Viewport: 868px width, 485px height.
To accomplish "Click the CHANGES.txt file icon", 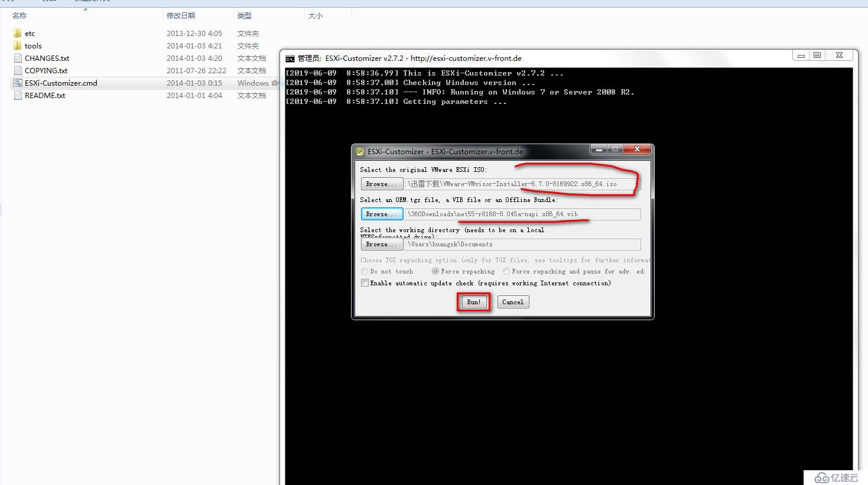I will pyautogui.click(x=18, y=58).
